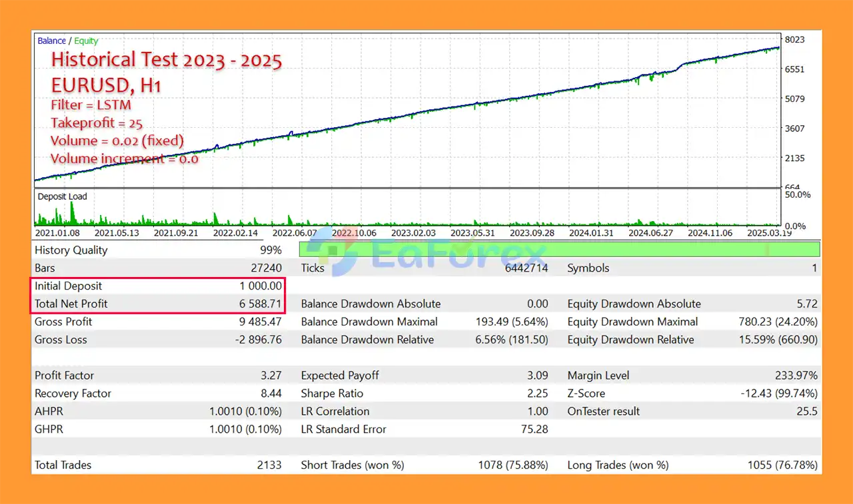Select the 2023.02.03 date on the axis
Screen dimensions: 853x504
413,233
